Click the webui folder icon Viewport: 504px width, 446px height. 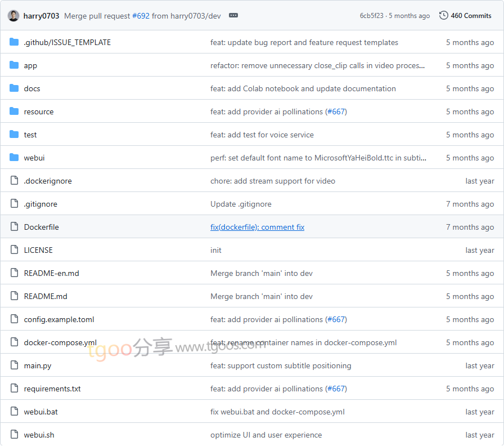tap(14, 158)
